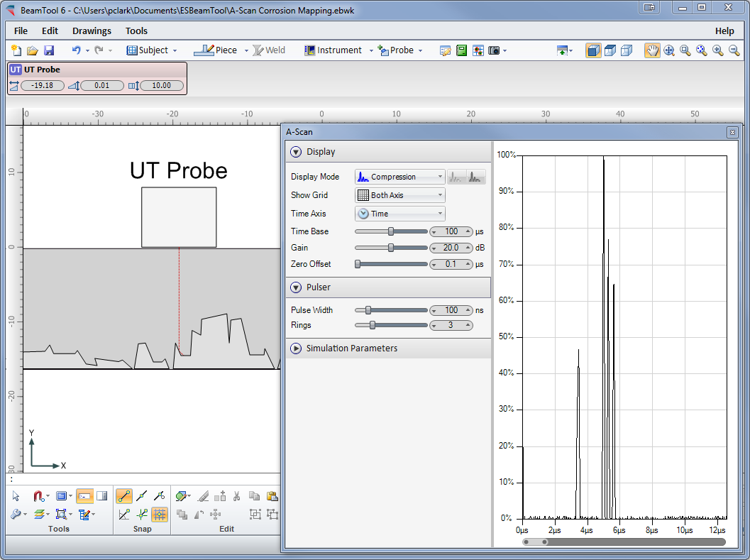Viewport: 750px width, 560px height.
Task: Click the Zoom Out magnifier
Action: pos(734,50)
